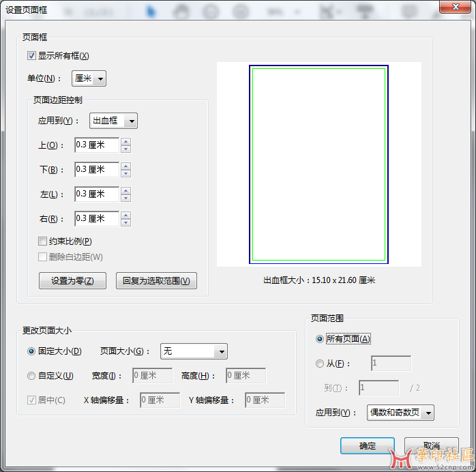Decrease the 下 margin with down arrow

click(125, 173)
